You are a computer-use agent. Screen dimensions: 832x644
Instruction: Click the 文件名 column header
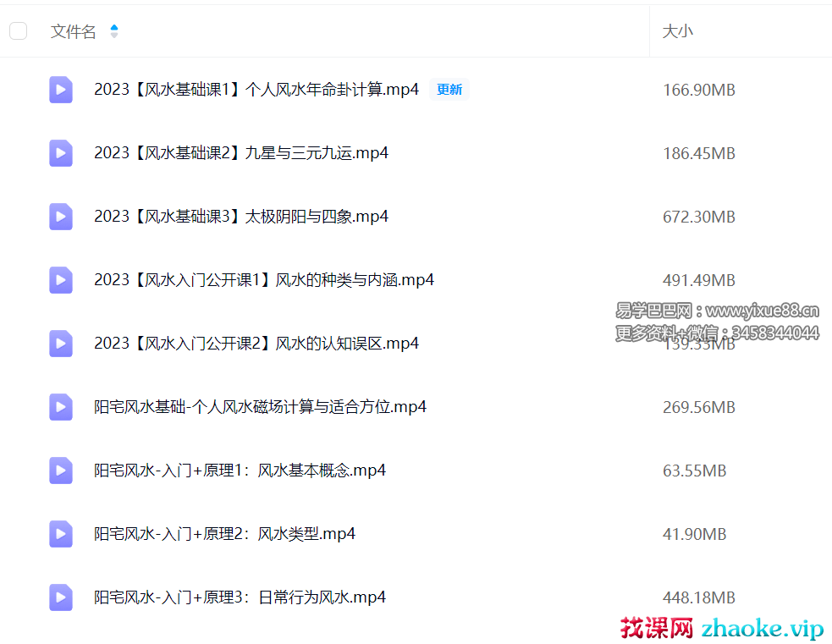(74, 31)
